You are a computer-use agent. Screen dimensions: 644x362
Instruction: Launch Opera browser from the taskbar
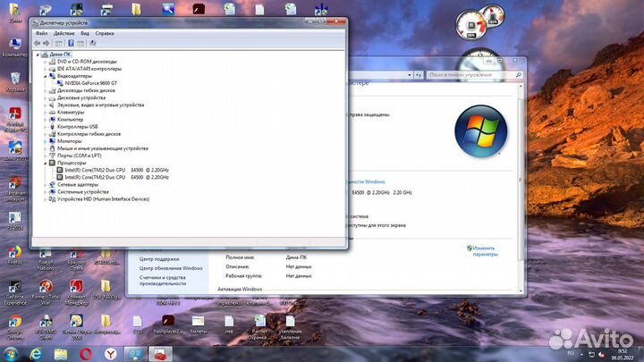(x=86, y=353)
